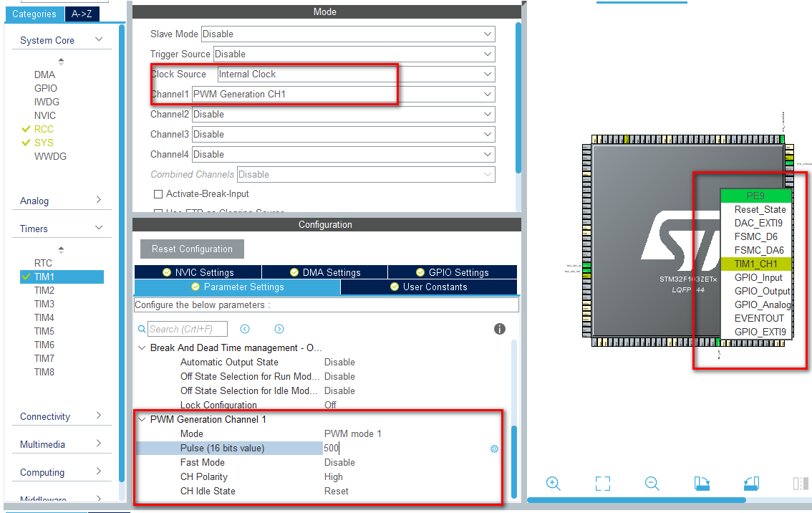Open the Channel4 dropdown
Image resolution: width=812 pixels, height=513 pixels.
(x=343, y=155)
